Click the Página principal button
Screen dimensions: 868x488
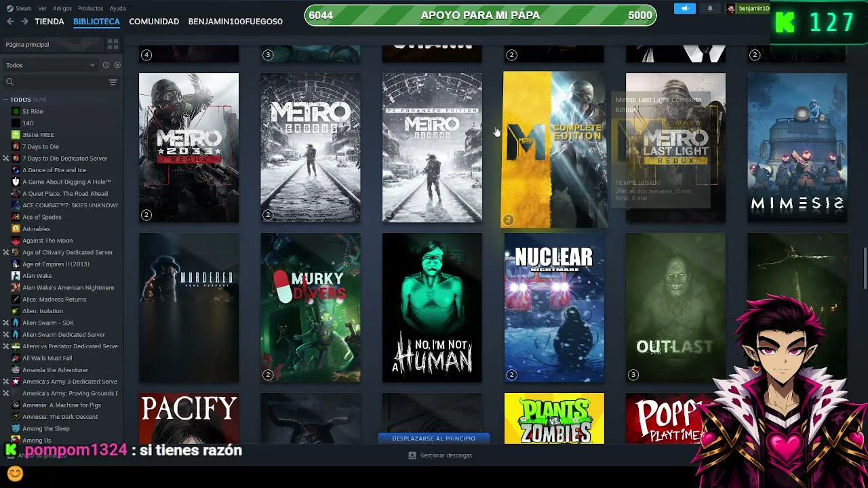[51, 44]
